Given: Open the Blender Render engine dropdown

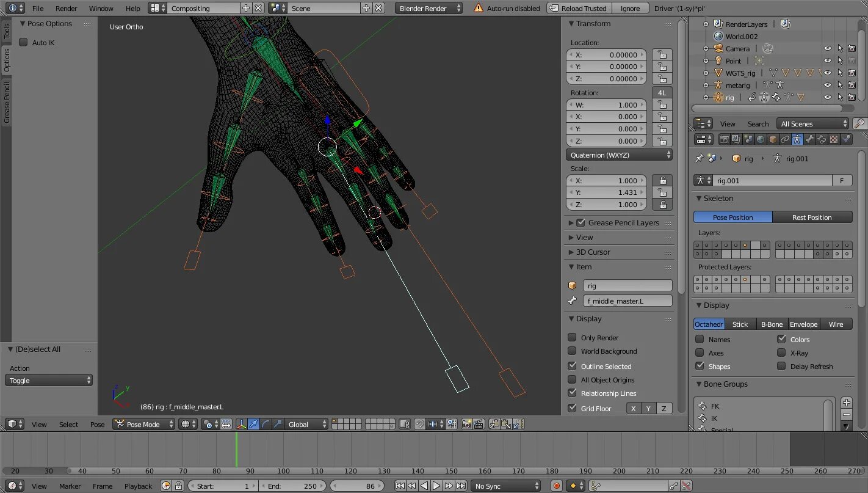Looking at the screenshot, I should tap(429, 8).
